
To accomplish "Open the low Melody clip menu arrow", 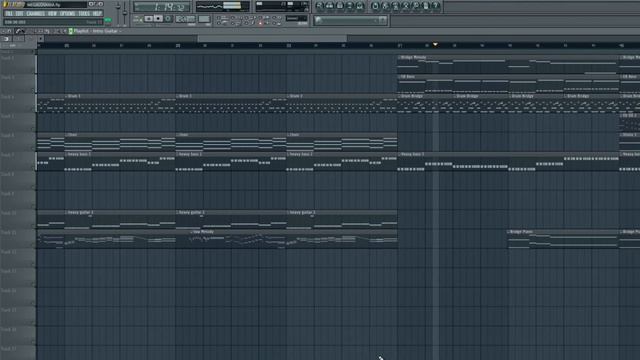I will tap(192, 232).
